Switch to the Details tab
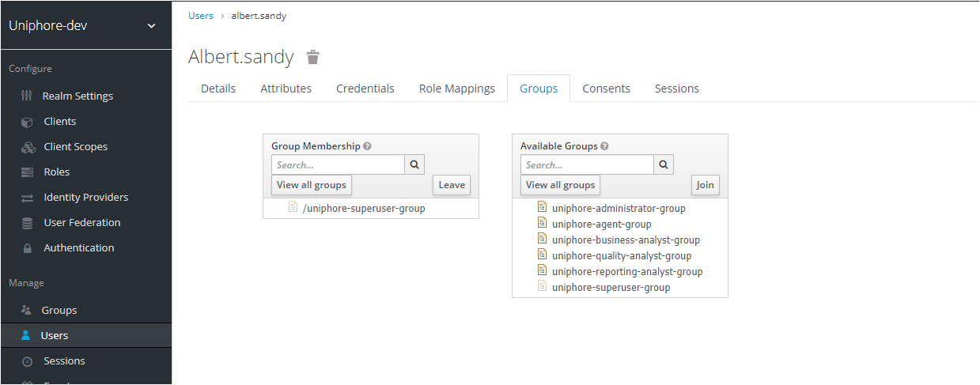 click(218, 89)
